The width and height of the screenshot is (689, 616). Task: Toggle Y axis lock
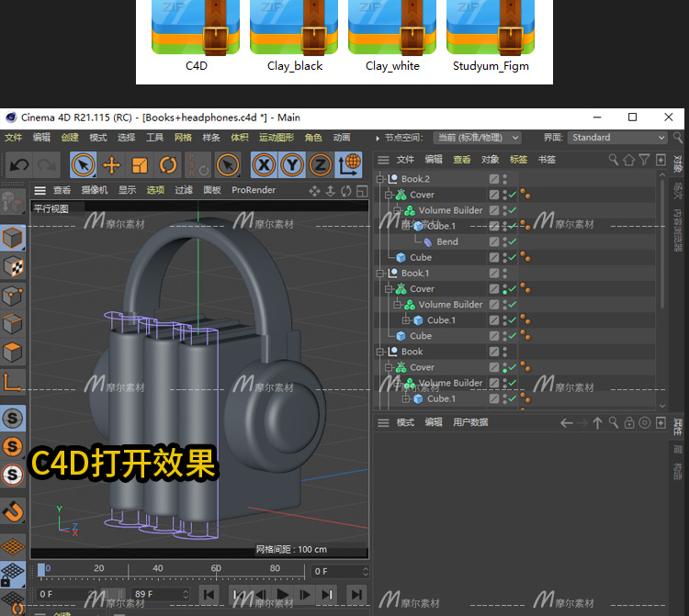click(292, 165)
